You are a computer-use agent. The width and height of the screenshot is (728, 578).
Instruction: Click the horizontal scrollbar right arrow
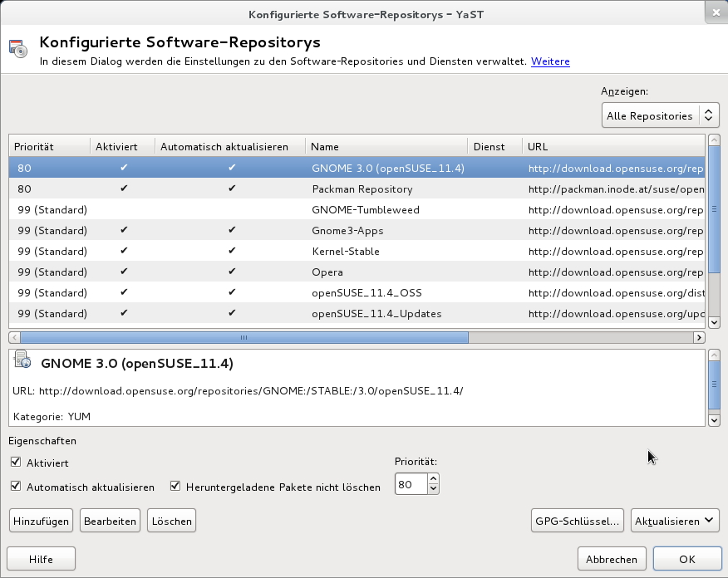tap(699, 337)
